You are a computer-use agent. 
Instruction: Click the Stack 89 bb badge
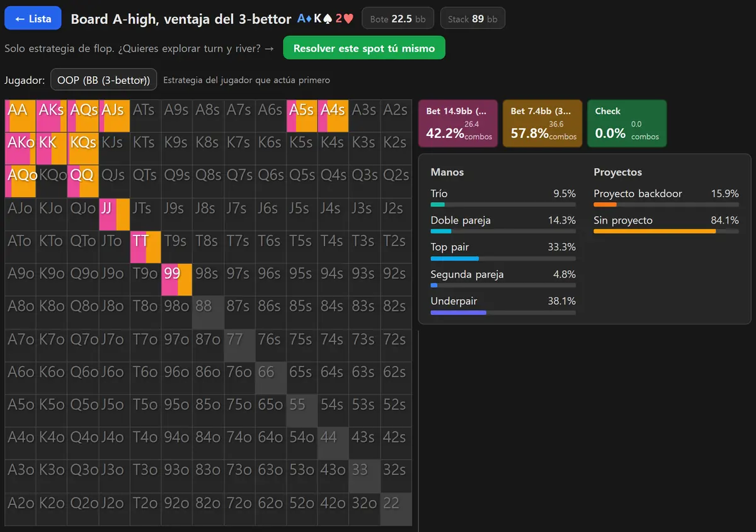click(x=472, y=19)
